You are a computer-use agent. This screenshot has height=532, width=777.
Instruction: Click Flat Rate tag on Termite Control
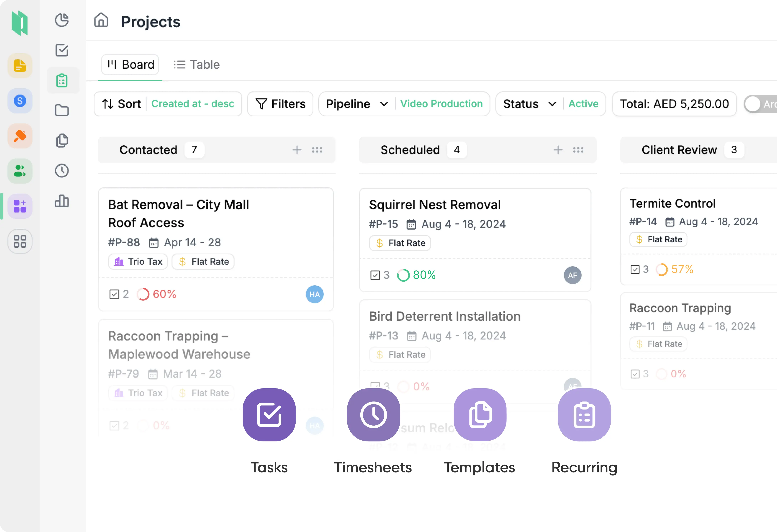point(658,239)
